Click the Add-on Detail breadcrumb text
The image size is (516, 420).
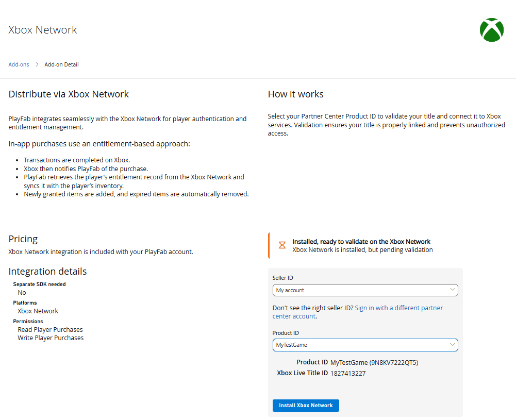[61, 64]
